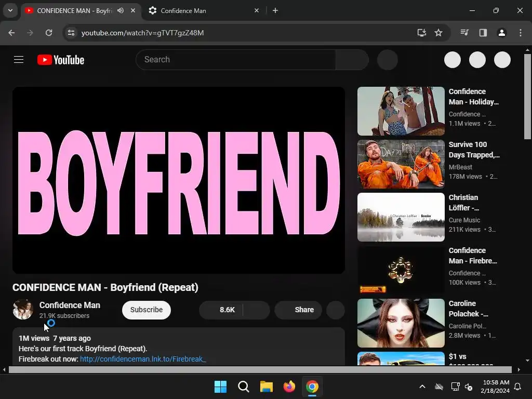Image resolution: width=532 pixels, height=399 pixels.
Task: Open the Christian Löffler video thumbnail
Action: click(401, 217)
